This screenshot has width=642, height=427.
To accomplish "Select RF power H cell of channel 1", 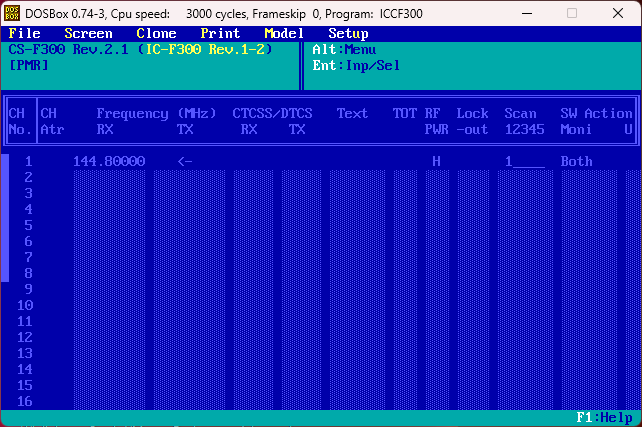I will pyautogui.click(x=436, y=161).
